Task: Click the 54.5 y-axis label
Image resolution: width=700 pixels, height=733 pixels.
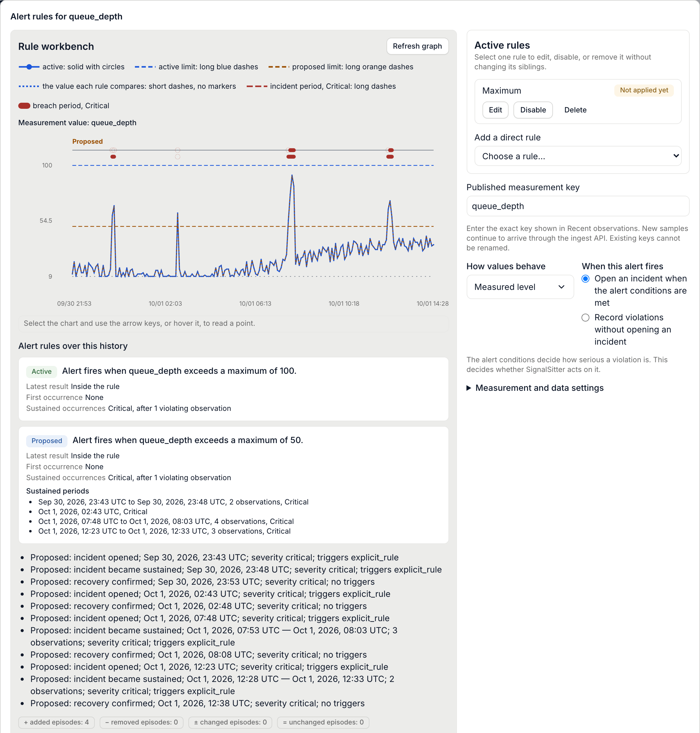Action: pos(46,221)
